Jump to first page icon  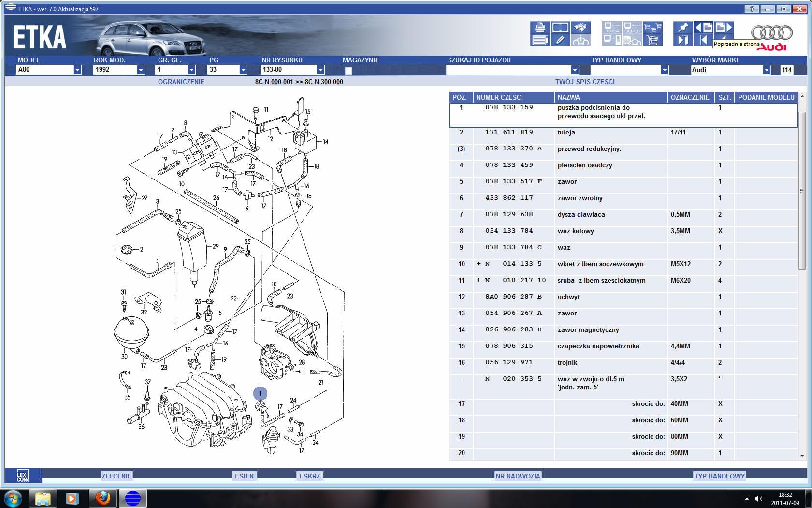pyautogui.click(x=703, y=40)
